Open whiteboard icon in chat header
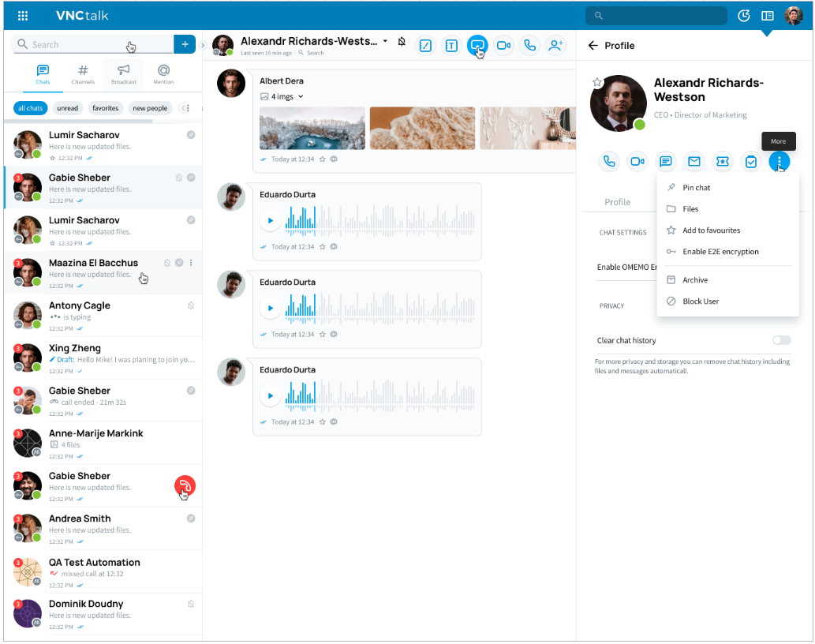Image resolution: width=815 pixels, height=644 pixels. [425, 46]
